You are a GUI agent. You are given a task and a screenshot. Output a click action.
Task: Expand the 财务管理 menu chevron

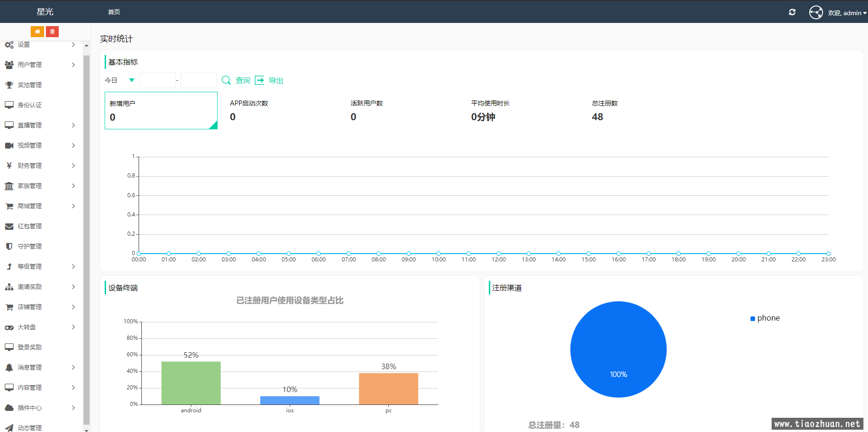tap(73, 166)
